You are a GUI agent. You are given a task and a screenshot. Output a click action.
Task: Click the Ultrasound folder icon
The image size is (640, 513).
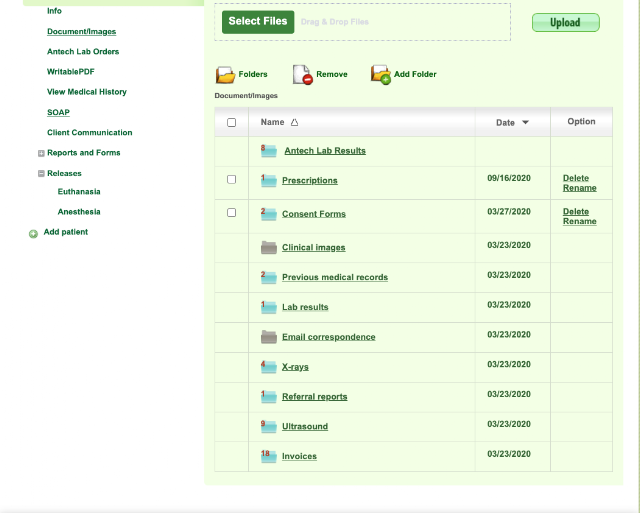pos(269,426)
